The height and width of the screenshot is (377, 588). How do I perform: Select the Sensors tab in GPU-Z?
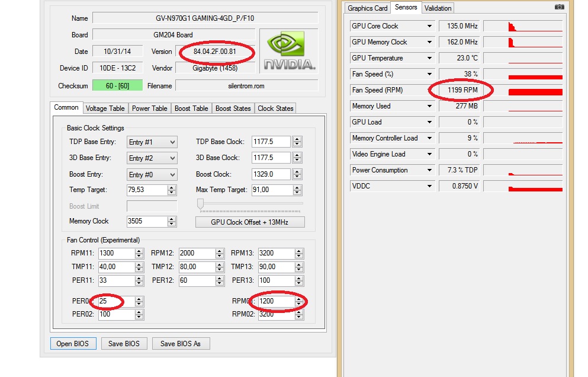[406, 7]
